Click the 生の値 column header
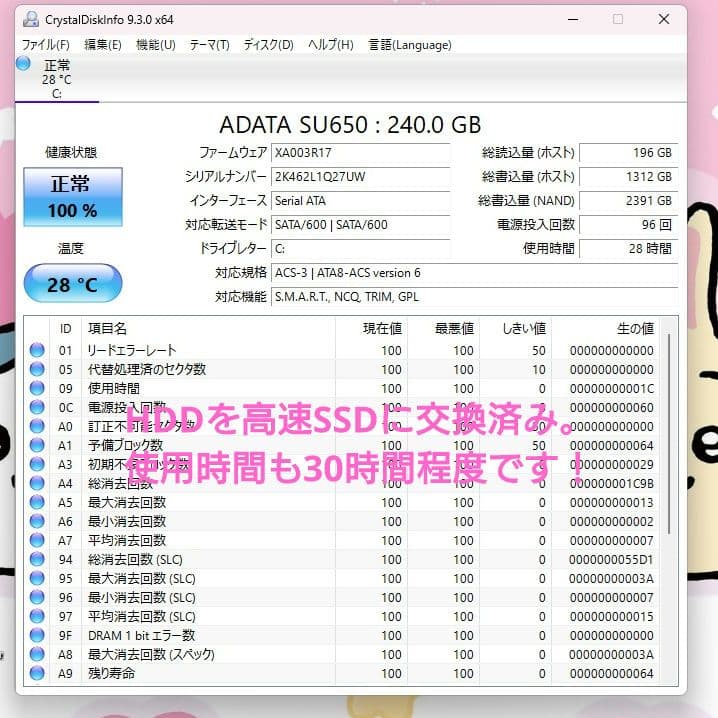This screenshot has height=718, width=718. click(606, 328)
